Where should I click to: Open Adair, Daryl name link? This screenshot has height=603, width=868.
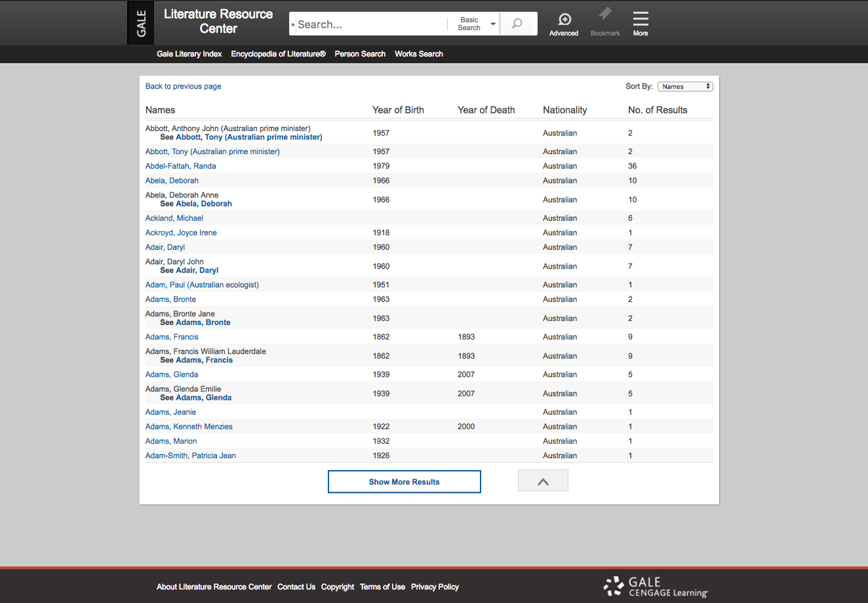[165, 247]
